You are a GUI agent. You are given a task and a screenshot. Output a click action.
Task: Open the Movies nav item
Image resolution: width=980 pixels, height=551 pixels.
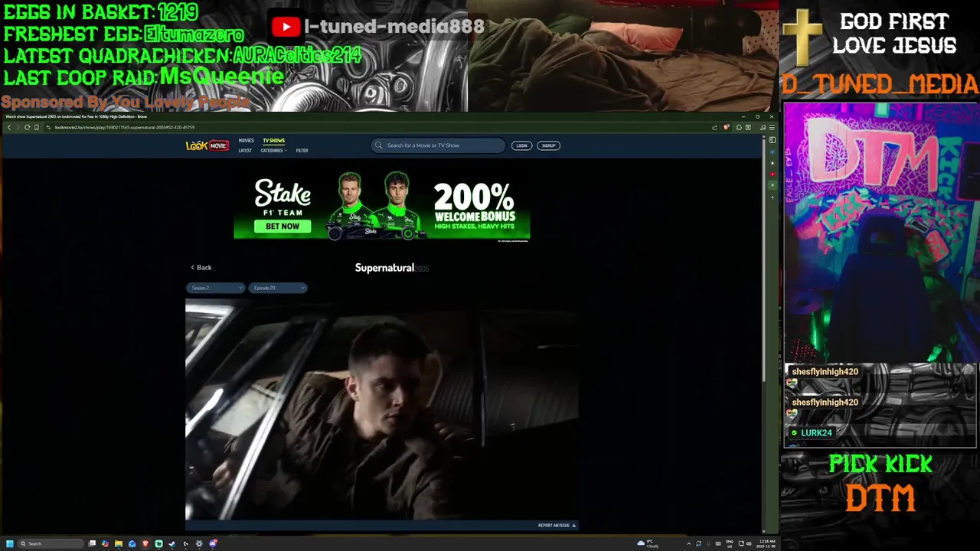point(246,141)
